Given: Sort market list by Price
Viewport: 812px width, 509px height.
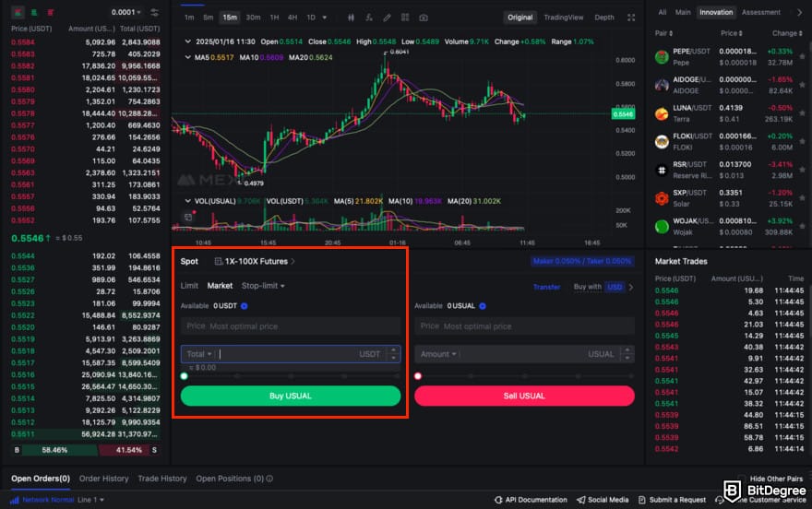Looking at the screenshot, I should point(731,33).
